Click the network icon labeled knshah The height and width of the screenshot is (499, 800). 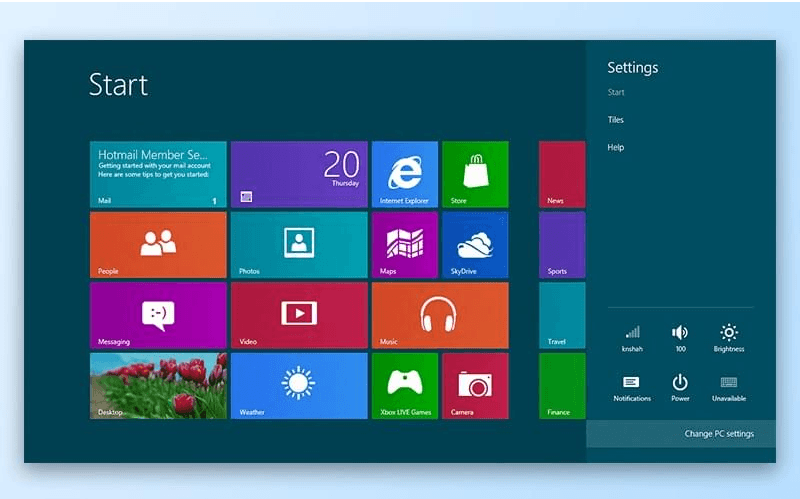point(632,338)
